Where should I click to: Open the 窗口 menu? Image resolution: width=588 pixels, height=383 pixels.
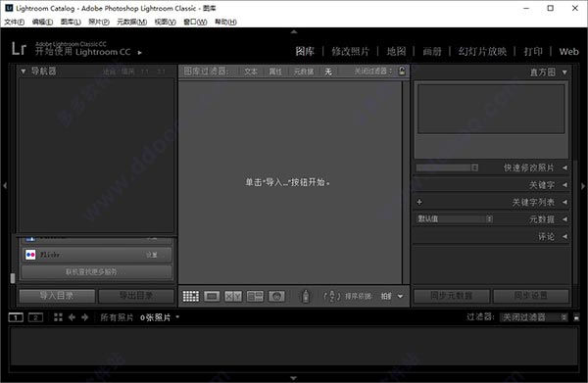click(x=195, y=22)
